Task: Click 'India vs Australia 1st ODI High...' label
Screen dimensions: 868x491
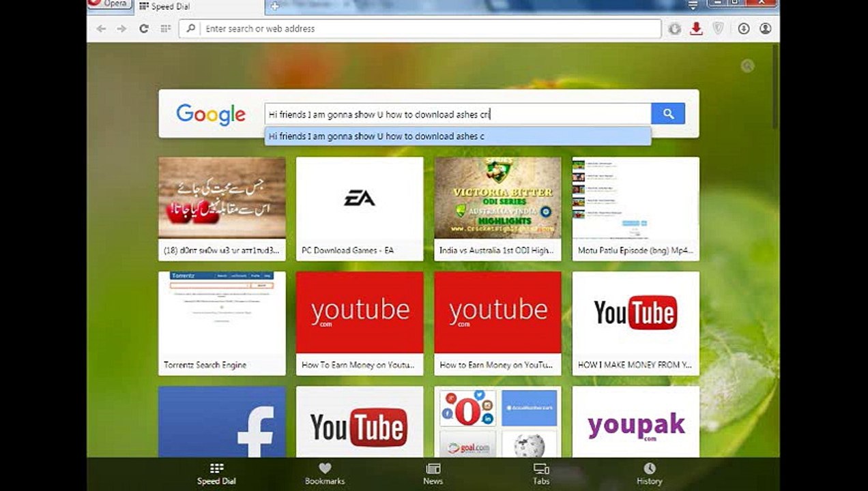Action: (x=496, y=250)
